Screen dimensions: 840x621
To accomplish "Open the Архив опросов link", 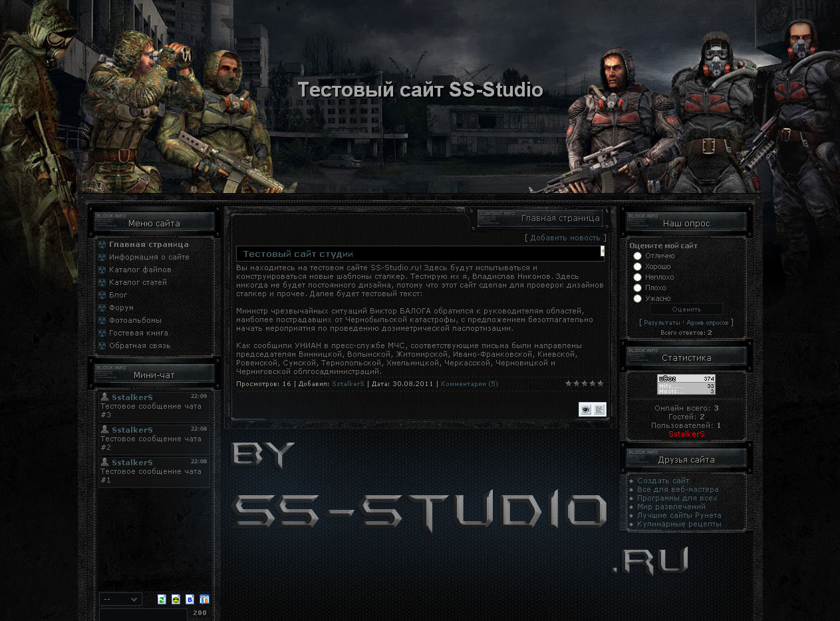I will point(708,322).
